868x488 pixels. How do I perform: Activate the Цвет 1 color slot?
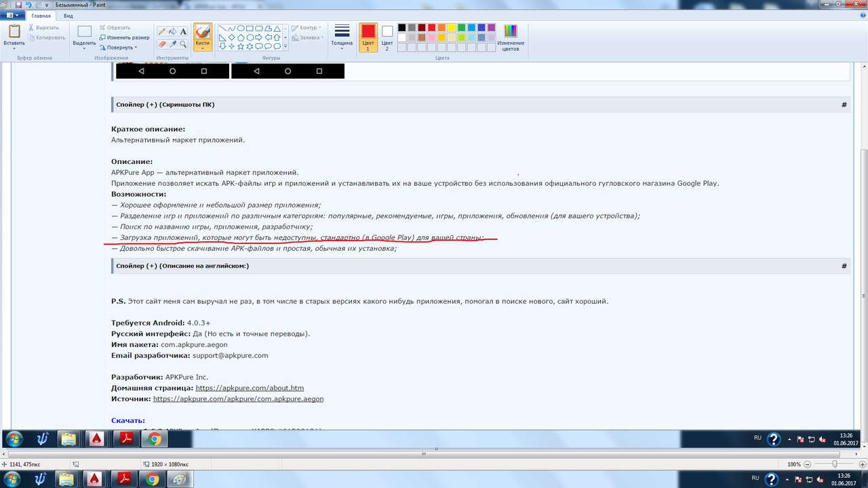368,37
